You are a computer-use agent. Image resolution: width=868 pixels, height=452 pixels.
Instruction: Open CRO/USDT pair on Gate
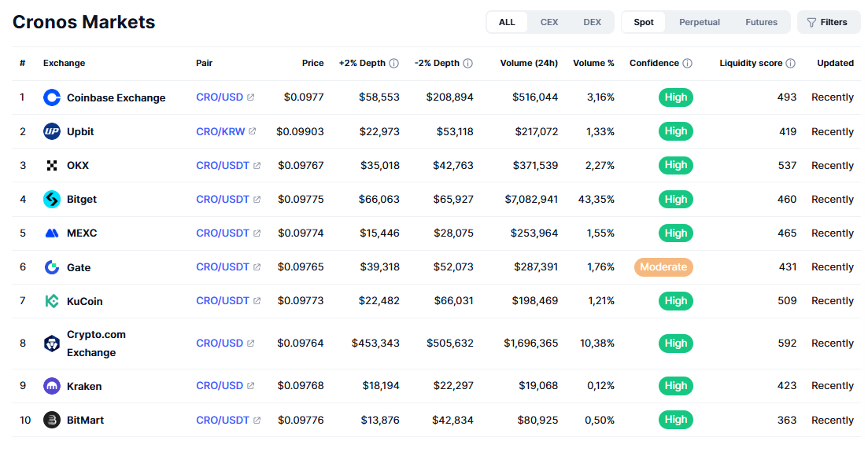(223, 266)
